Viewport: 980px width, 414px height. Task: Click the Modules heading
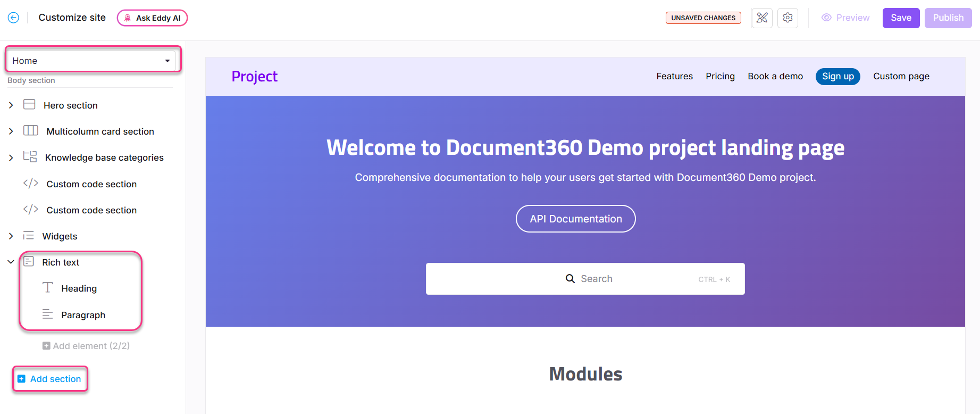(x=585, y=374)
